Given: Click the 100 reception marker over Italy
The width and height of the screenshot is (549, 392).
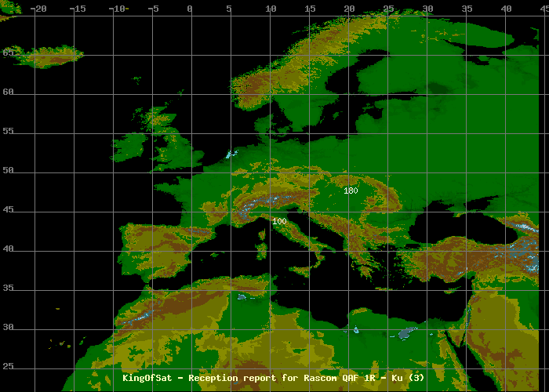Looking at the screenshot, I should click(280, 222).
